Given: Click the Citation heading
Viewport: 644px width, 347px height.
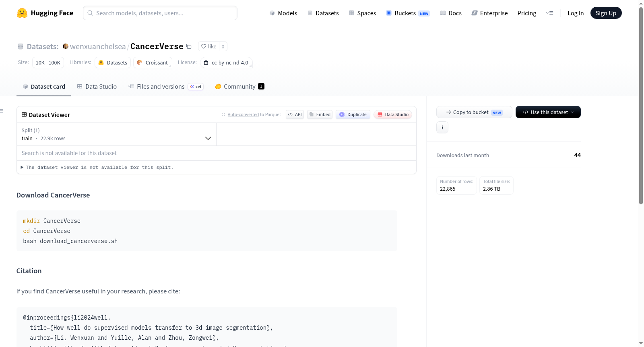Looking at the screenshot, I should [x=29, y=271].
